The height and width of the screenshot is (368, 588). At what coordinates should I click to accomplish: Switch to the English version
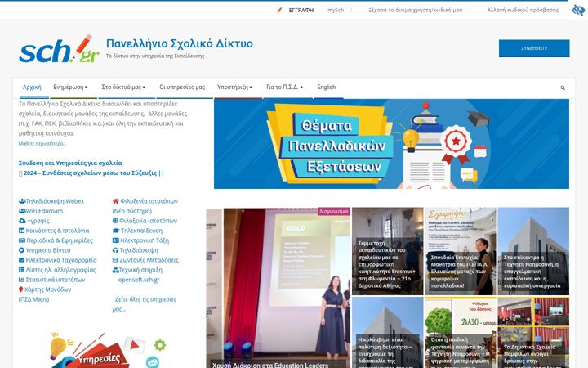(326, 88)
